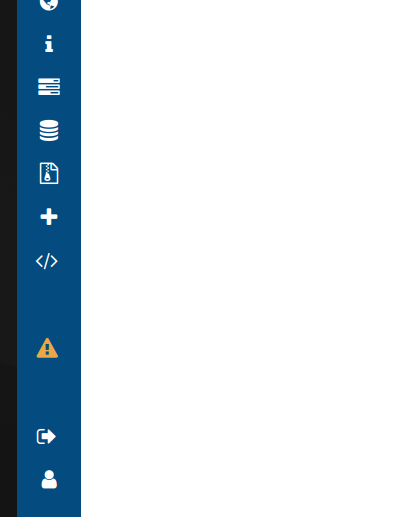The width and height of the screenshot is (404, 517).
Task: Click the zipped archive file icon
Action: [x=49, y=173]
